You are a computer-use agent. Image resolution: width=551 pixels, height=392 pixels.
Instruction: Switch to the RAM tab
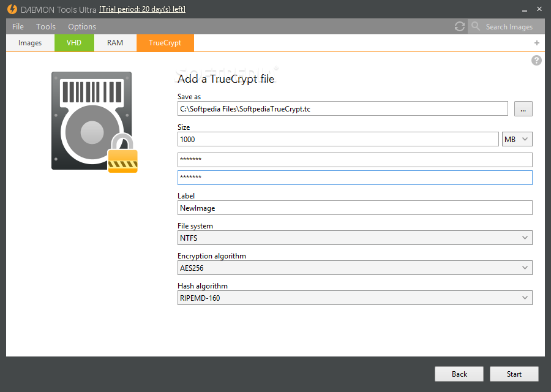(x=115, y=43)
